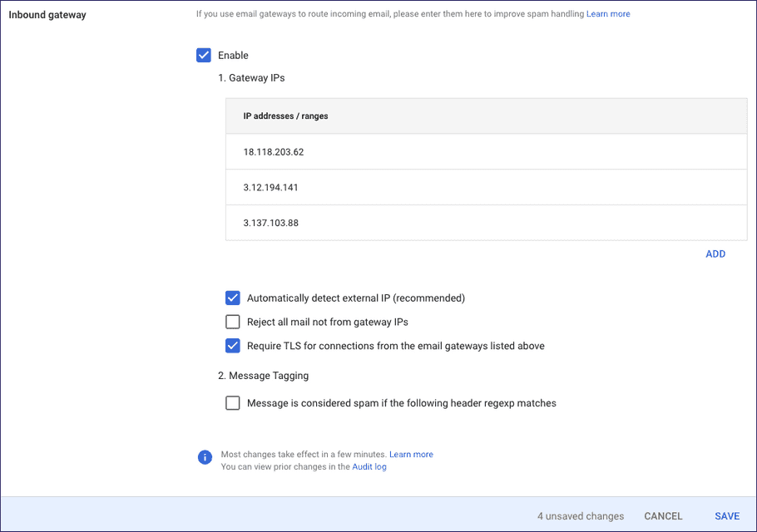Screen dimensions: 757x532
Task: Click ADD to add a gateway IP
Action: pos(715,254)
